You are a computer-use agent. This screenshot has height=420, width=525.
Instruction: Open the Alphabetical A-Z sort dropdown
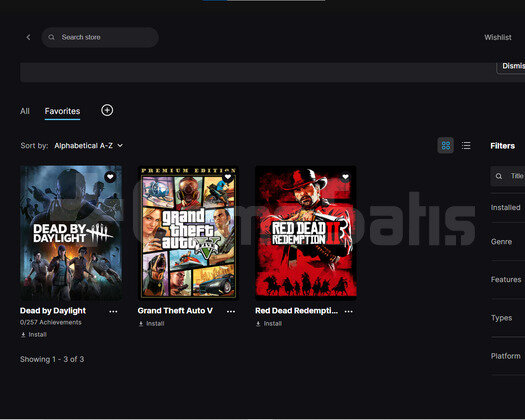[89, 146]
